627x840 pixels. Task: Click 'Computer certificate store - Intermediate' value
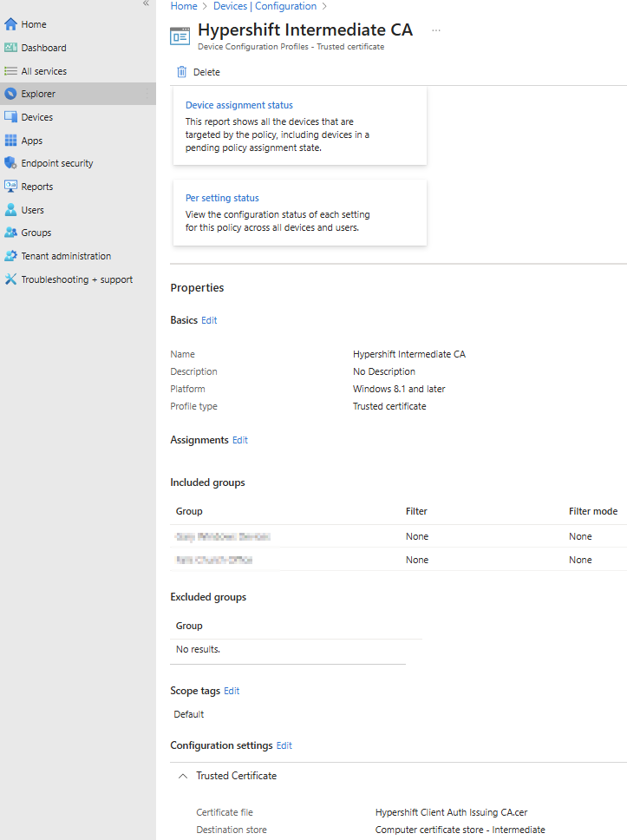[460, 830]
